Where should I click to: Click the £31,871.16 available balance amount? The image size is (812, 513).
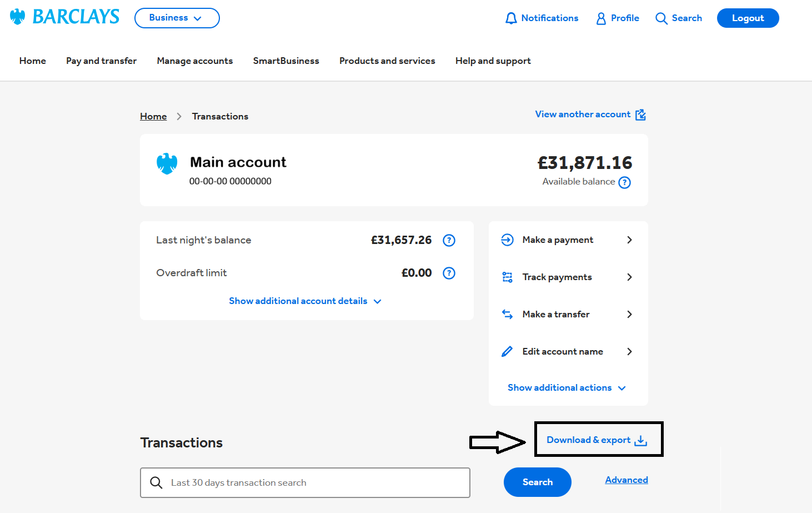coord(585,163)
